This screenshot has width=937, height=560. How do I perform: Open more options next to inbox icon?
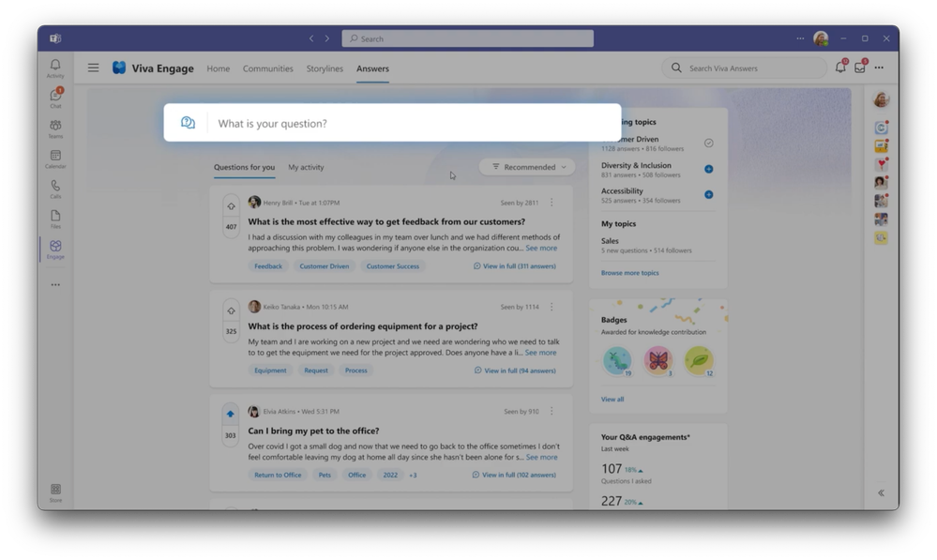pyautogui.click(x=879, y=68)
